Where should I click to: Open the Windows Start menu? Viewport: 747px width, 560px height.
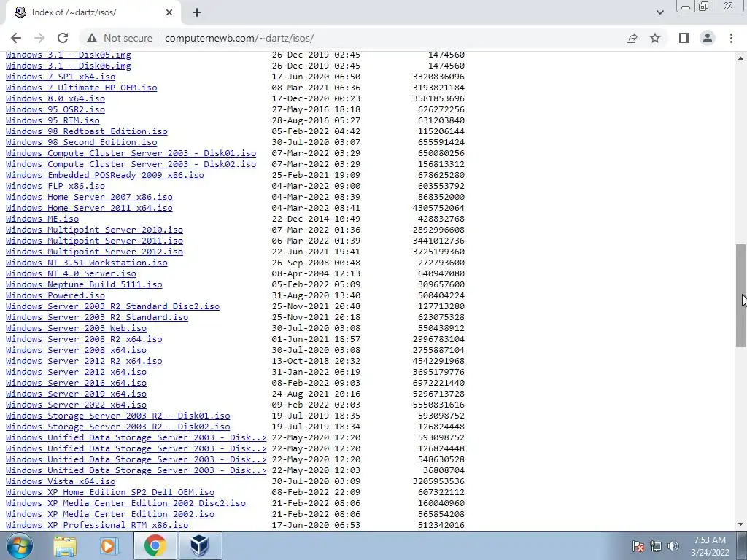[x=20, y=545]
